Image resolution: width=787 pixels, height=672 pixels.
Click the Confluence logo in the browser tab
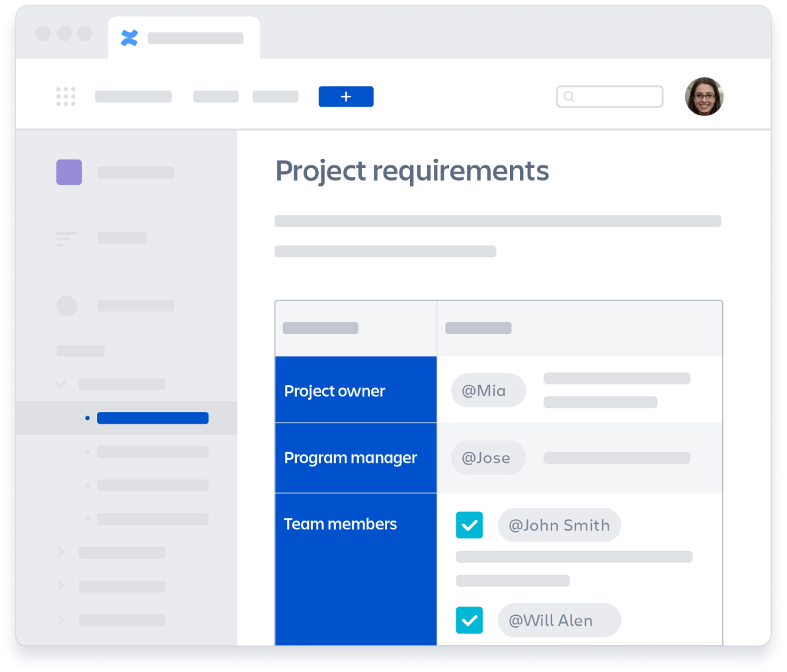(x=129, y=38)
